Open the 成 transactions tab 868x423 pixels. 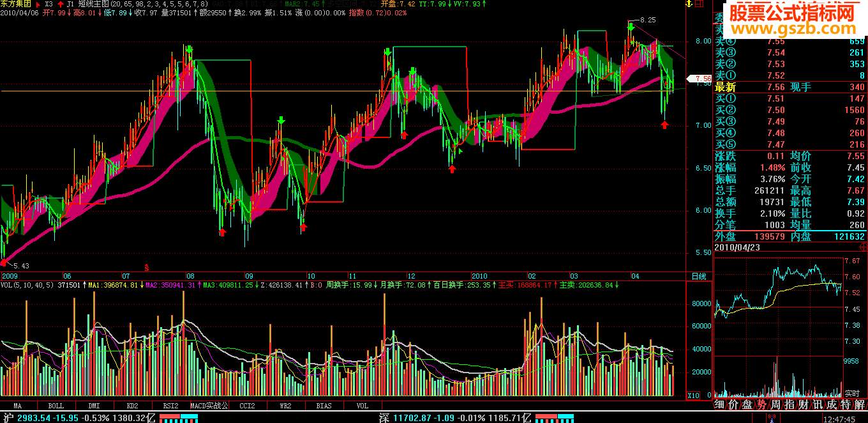832,404
